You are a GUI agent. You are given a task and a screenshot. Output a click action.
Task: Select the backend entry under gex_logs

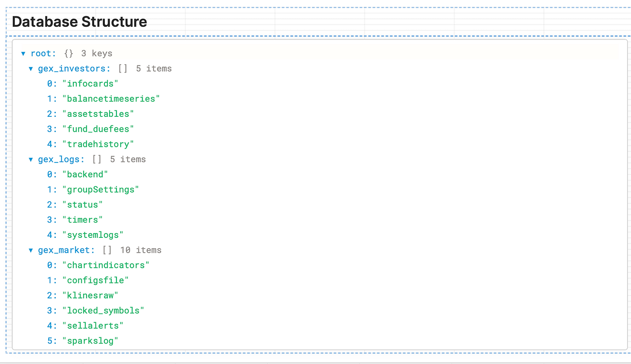[85, 174]
